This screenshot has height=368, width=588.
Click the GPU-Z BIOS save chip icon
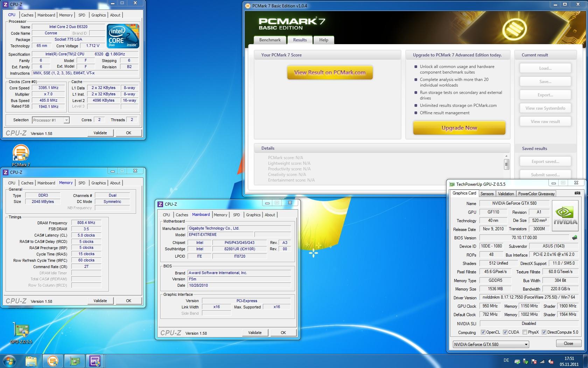[574, 238]
